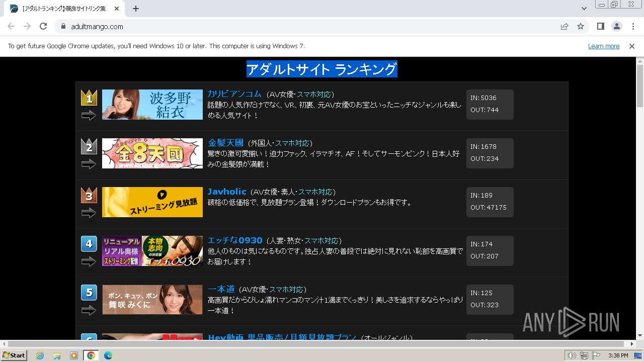Open the Chrome three-dot menu

(x=633, y=27)
